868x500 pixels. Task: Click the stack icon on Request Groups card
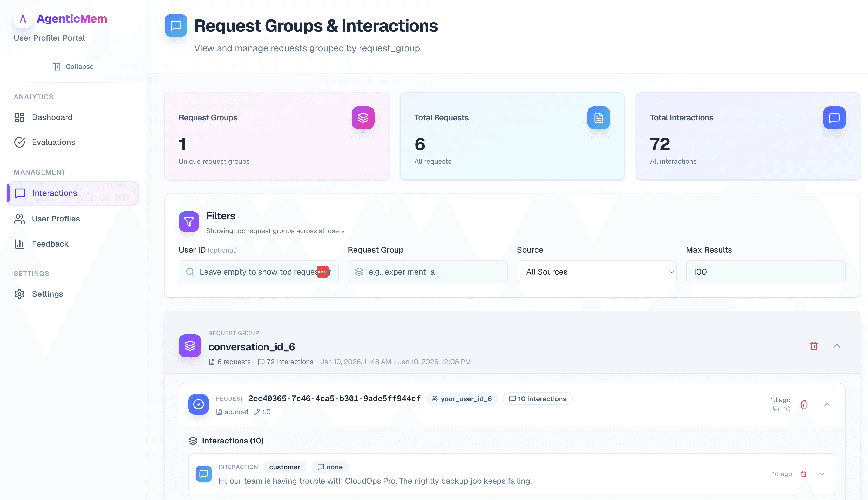coord(363,118)
